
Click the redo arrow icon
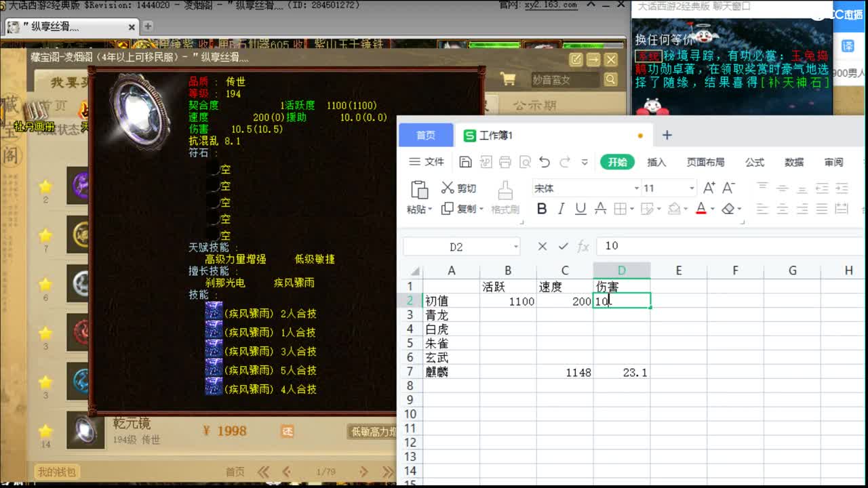(565, 162)
